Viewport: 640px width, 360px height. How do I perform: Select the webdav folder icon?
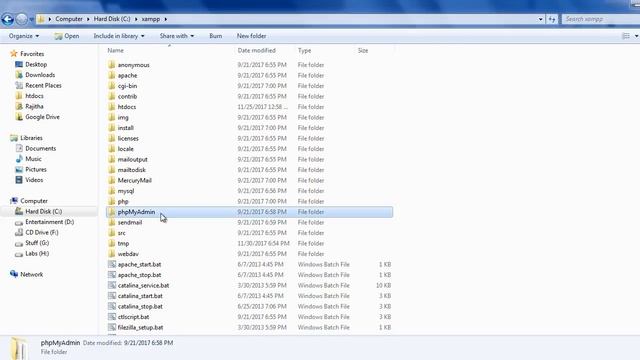pos(112,253)
